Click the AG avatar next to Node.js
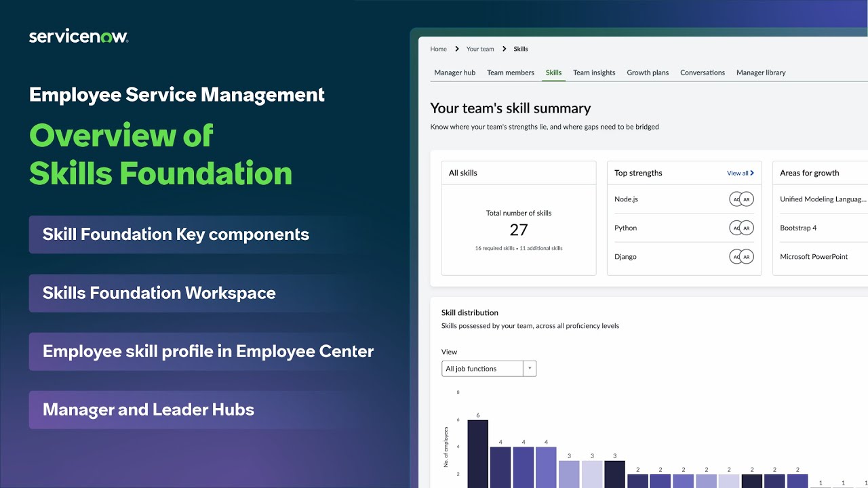868x488 pixels. (736, 199)
